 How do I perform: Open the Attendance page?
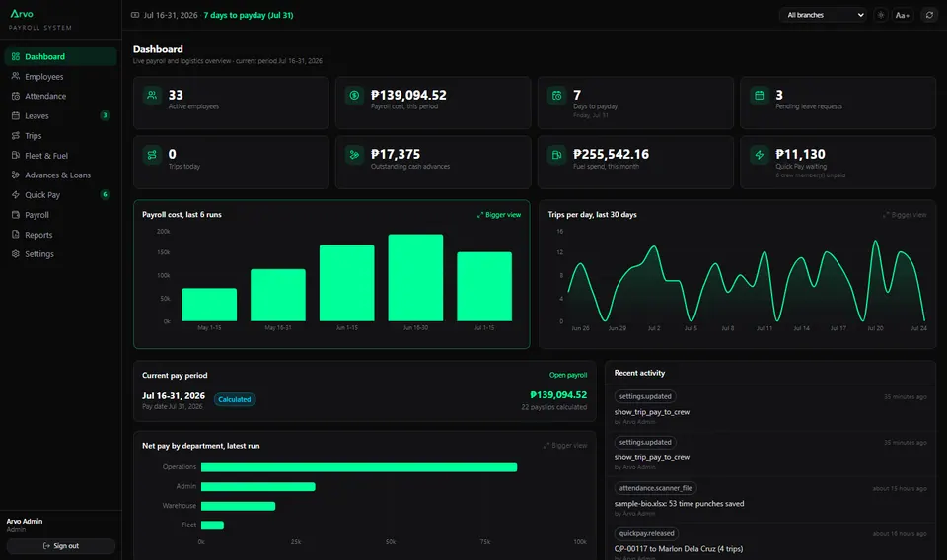60,96
